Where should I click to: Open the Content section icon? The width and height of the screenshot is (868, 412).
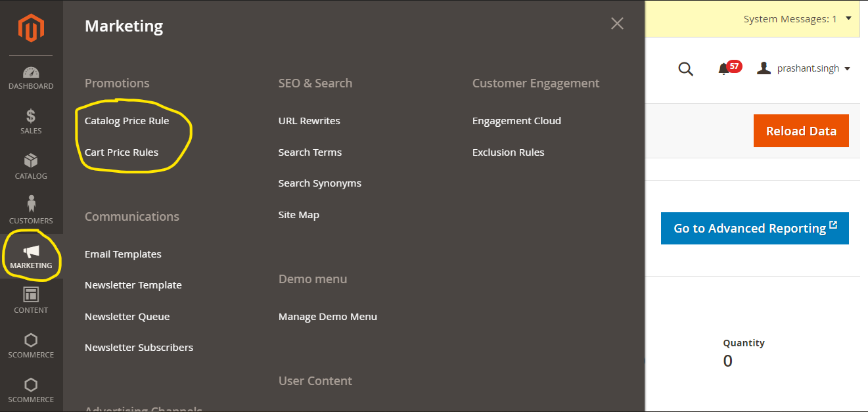[31, 297]
